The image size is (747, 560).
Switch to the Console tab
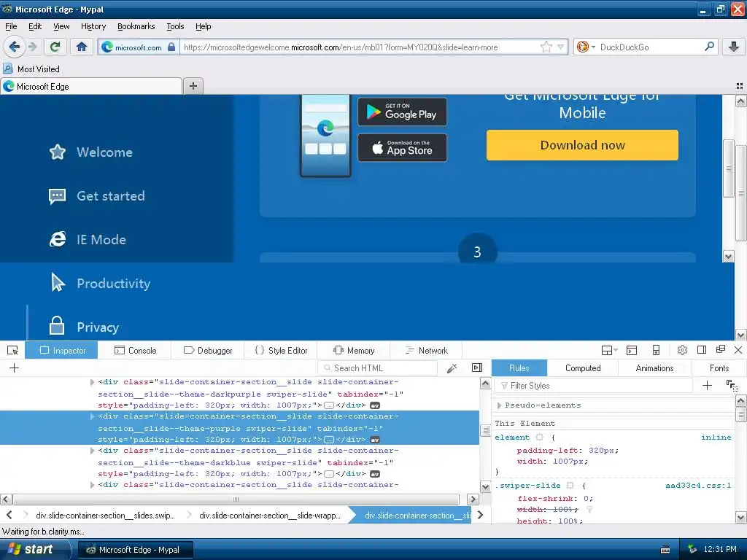(x=135, y=351)
